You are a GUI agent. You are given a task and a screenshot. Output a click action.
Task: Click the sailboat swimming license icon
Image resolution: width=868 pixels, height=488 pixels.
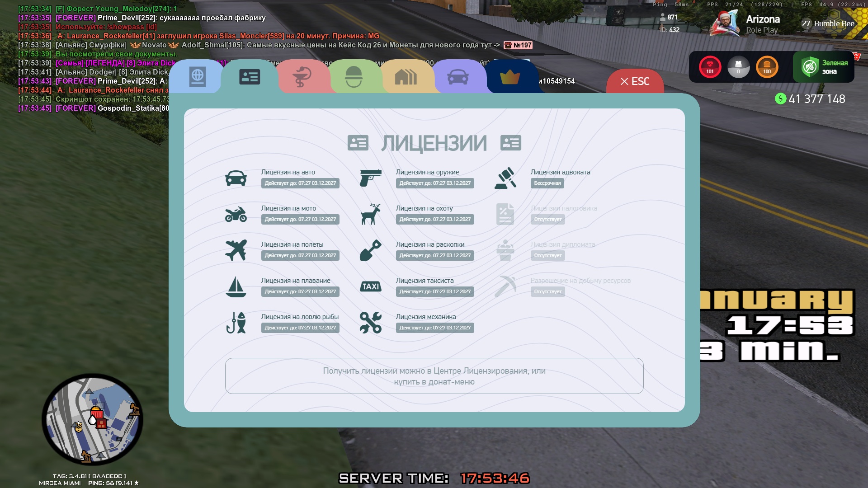point(236,286)
